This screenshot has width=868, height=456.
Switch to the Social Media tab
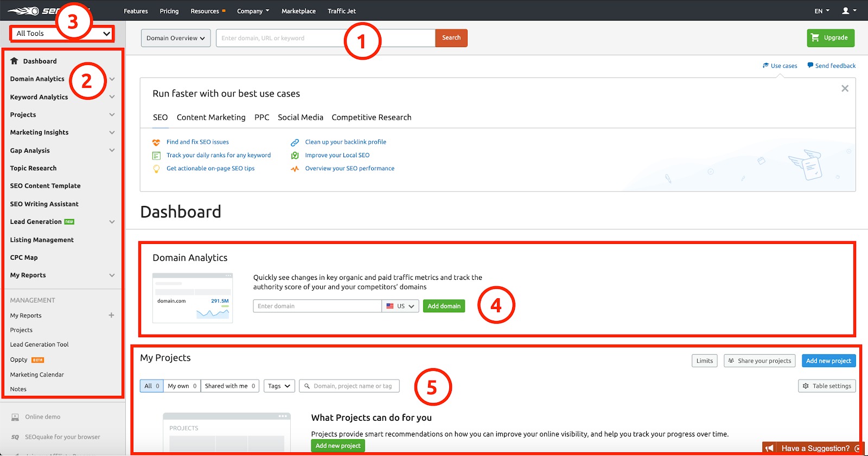pos(301,117)
